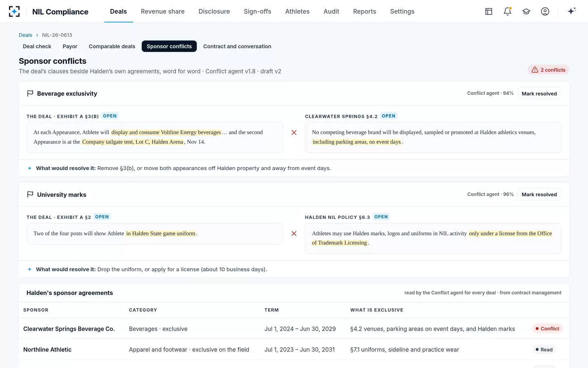Image resolution: width=588 pixels, height=368 pixels.
Task: Switch to the Deals top tab
Action: coord(118,11)
